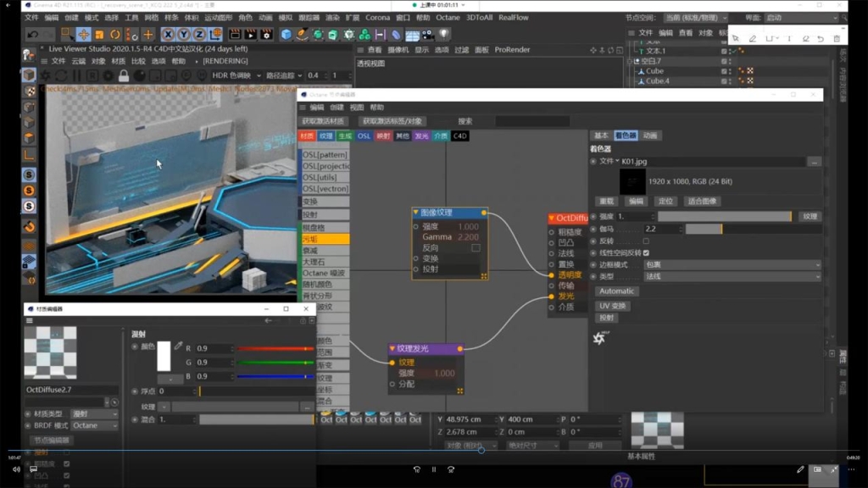Click the Y-axis lock icon

pos(185,35)
